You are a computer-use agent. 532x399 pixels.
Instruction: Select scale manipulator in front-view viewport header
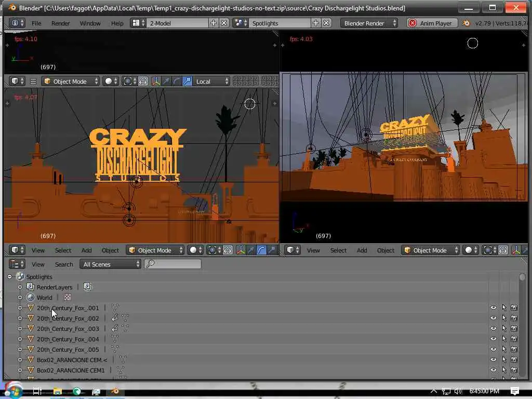272,250
